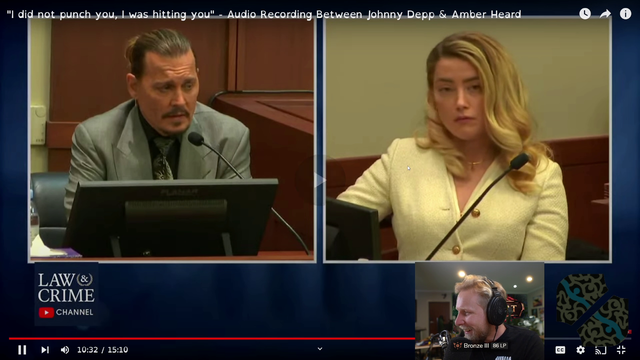This screenshot has height=360, width=640.
Task: Mute the video volume
Action: (64, 350)
